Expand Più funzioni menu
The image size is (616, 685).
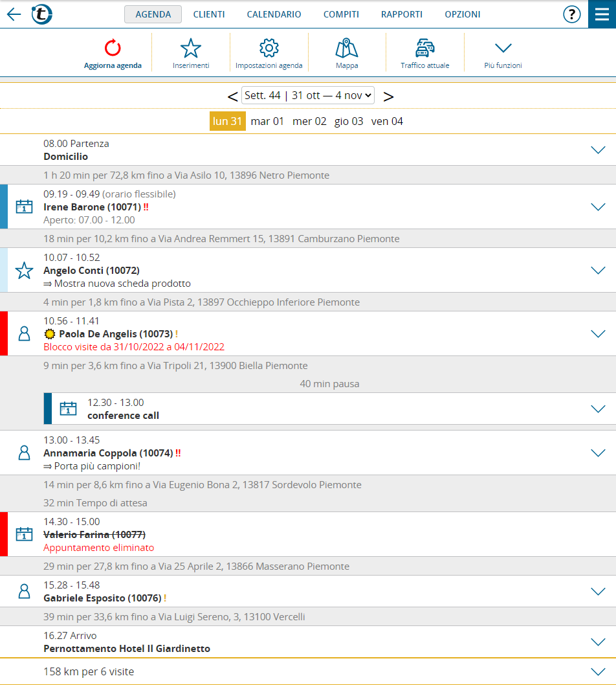(x=503, y=53)
